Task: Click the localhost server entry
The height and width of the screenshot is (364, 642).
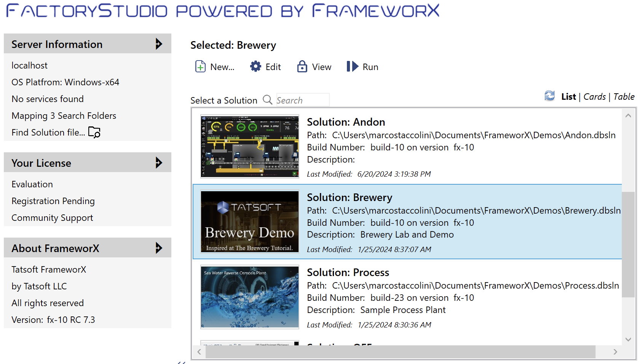Action: tap(30, 65)
